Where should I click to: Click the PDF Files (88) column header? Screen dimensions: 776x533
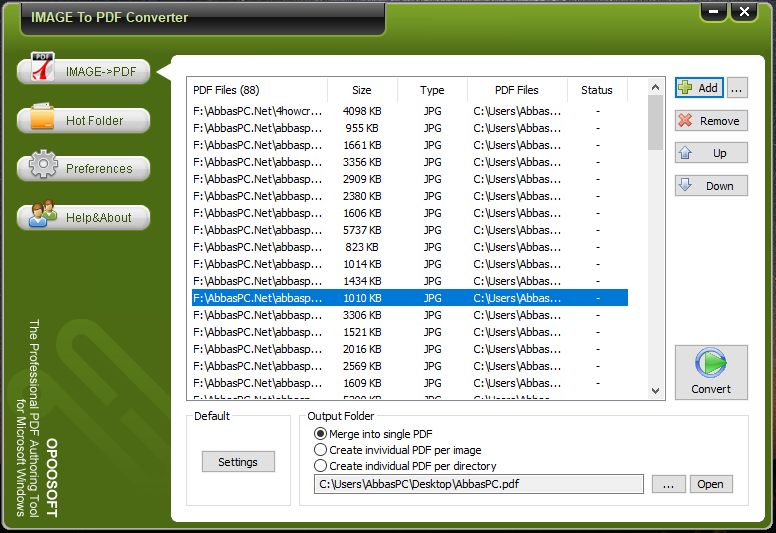coord(257,90)
